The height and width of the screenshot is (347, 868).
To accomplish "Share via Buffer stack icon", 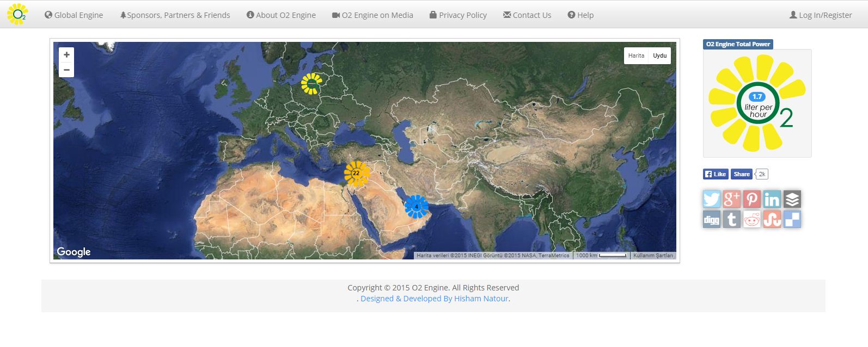I will pyautogui.click(x=792, y=199).
